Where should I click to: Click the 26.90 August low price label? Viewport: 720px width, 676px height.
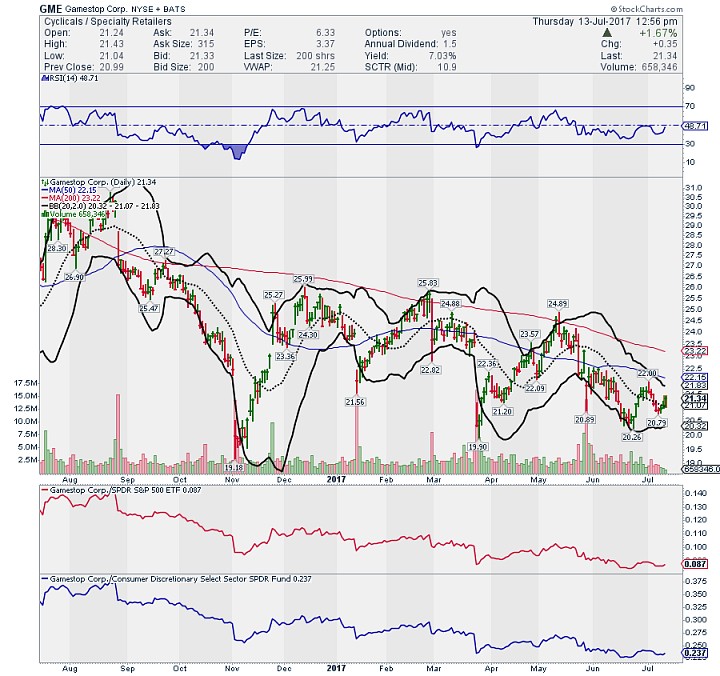tap(74, 277)
